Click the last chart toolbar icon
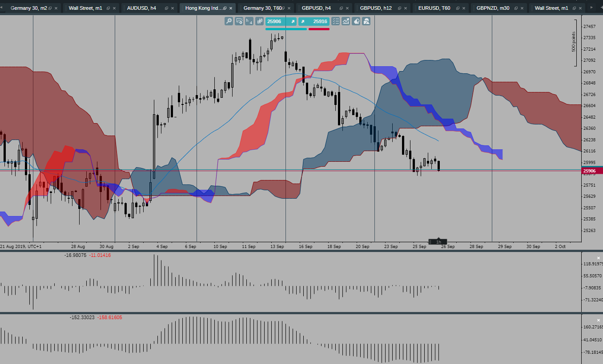The height and width of the screenshot is (364, 603). 366,21
